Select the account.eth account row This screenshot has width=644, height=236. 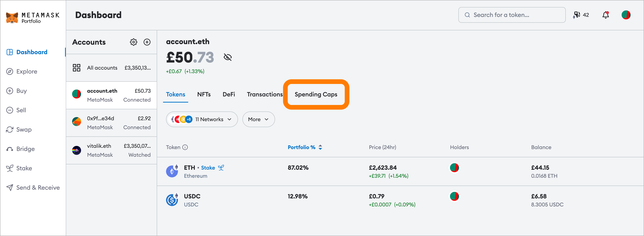[x=111, y=95]
